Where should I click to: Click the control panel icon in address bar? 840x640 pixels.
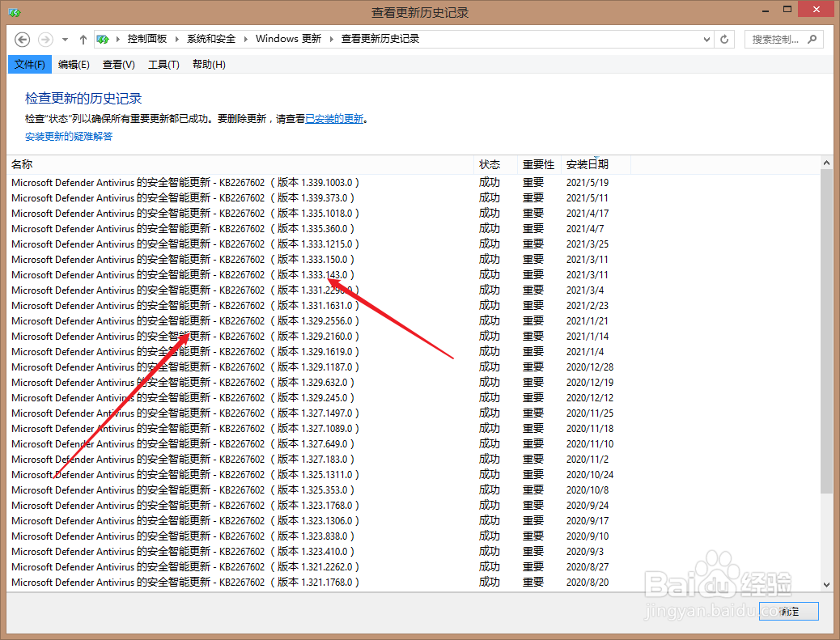coord(103,39)
